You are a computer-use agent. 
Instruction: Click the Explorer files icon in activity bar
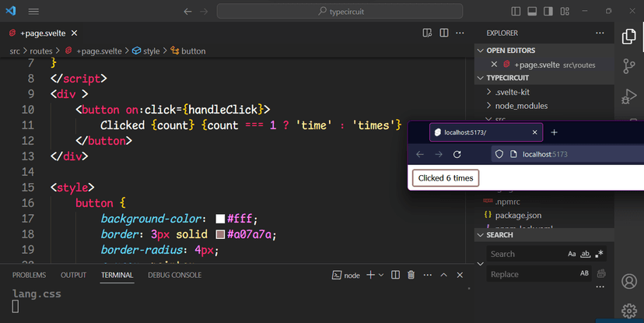(629, 37)
